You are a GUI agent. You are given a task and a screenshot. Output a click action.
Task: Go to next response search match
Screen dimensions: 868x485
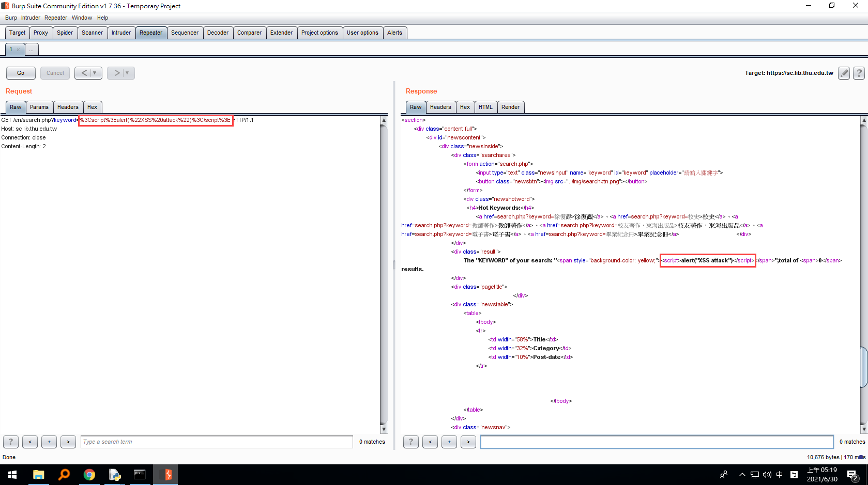(468, 442)
